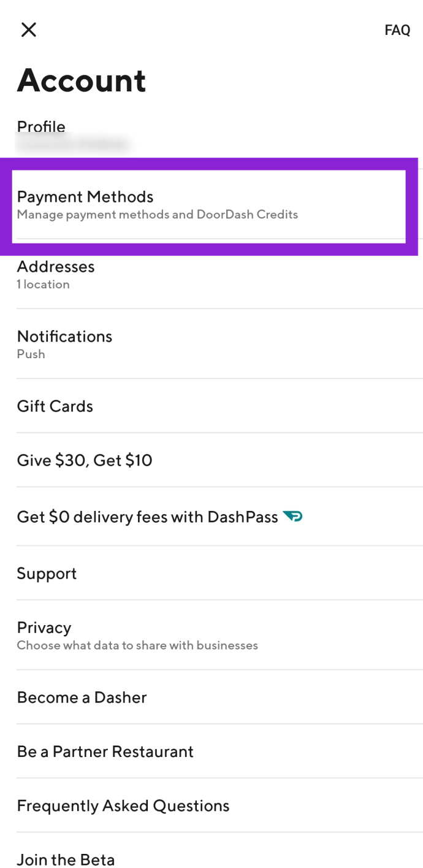This screenshot has height=868, width=423.
Task: Open Payment Methods
Action: pos(209,205)
